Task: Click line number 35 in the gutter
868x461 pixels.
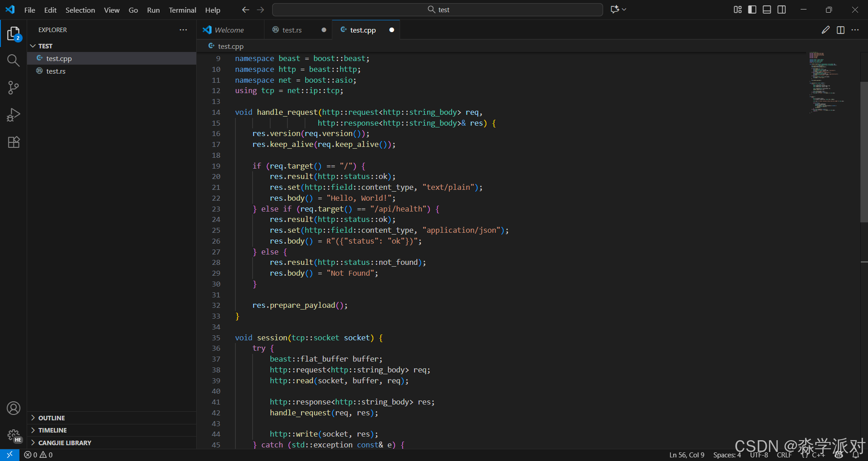Action: pyautogui.click(x=216, y=338)
